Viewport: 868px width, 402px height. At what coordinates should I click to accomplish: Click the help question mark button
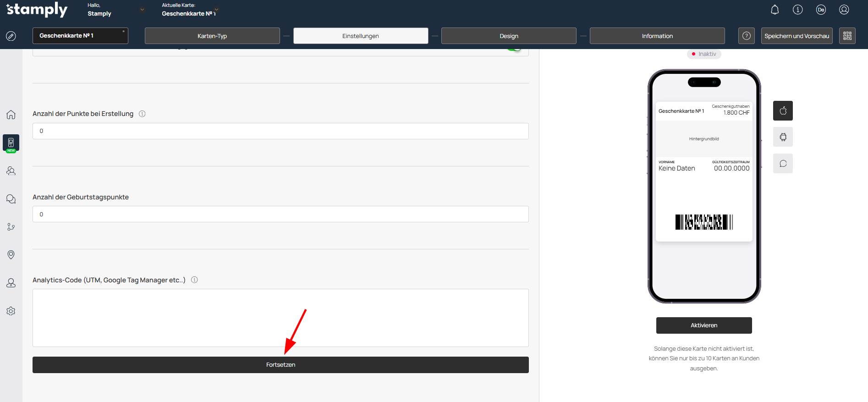746,36
